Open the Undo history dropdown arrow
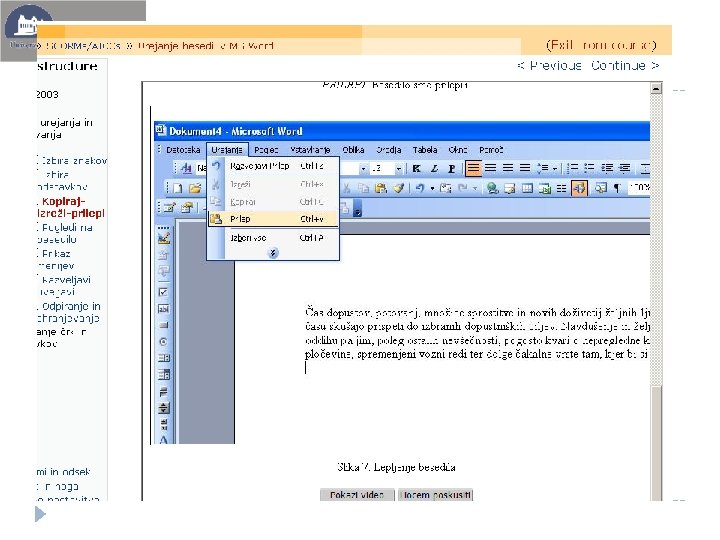Screen dimensions: 720x540 pos(432,188)
